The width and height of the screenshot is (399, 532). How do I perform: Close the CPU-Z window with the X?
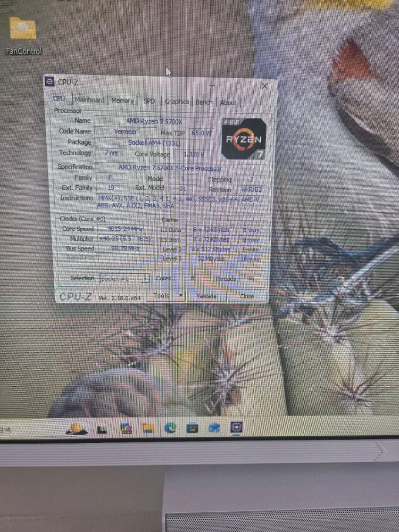tap(264, 86)
